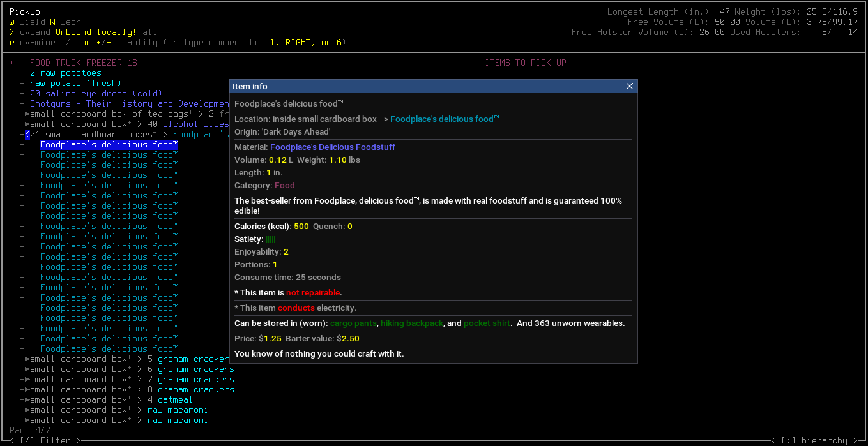
Task: Click the ITEMS TO PICK UP column header
Action: tap(526, 63)
